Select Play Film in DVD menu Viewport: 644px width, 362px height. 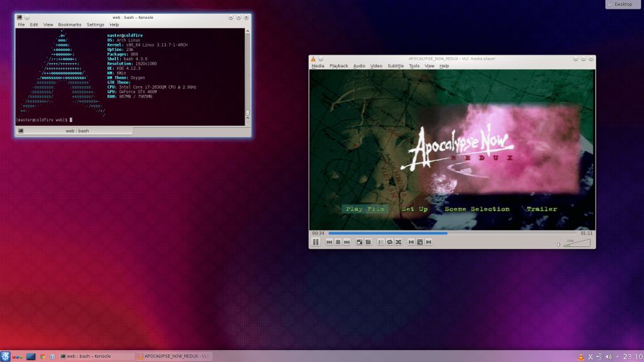365,209
